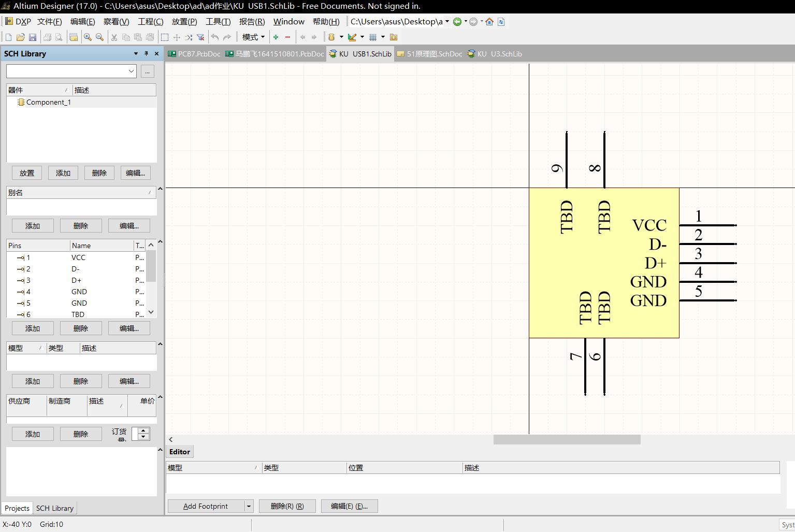795x532 pixels.
Task: Click the grid settings icon
Action: point(373,37)
